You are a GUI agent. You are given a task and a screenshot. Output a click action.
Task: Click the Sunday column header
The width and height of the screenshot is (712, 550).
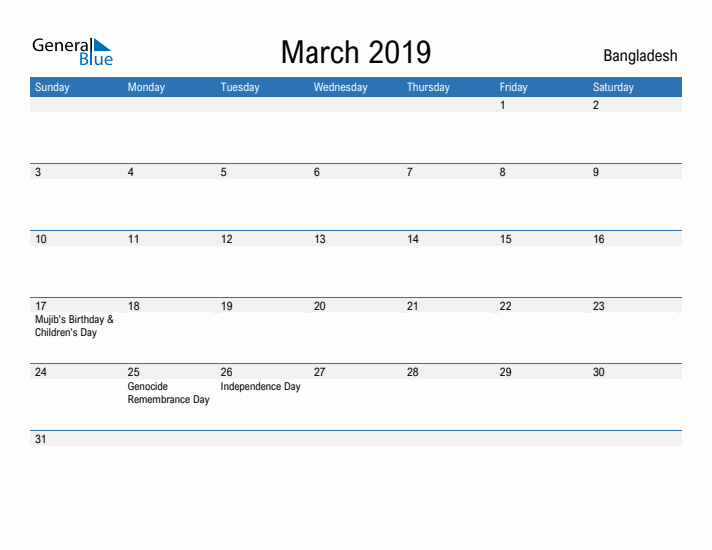(x=52, y=87)
